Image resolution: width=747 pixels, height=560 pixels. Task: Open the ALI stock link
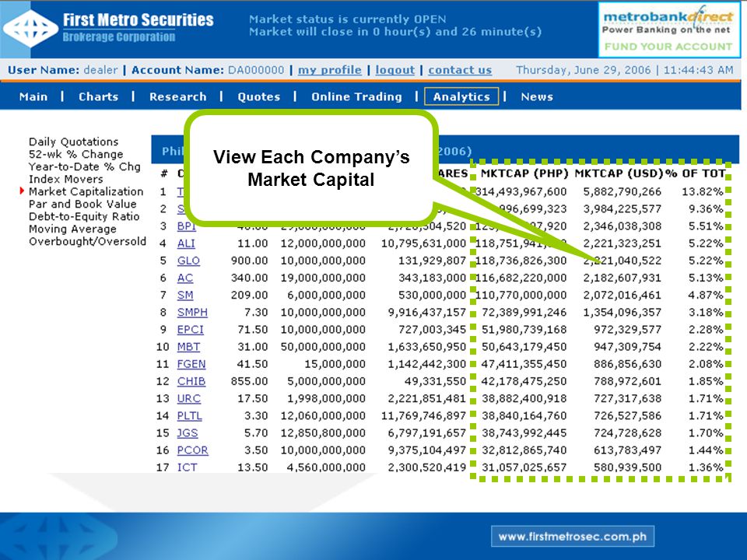point(186,243)
